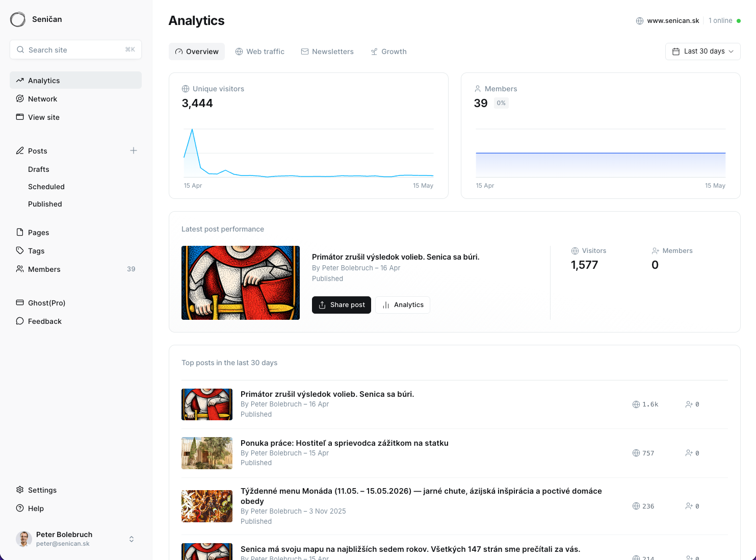Click the visitor globe icon showing 236
The image size is (756, 560).
pyautogui.click(x=636, y=506)
